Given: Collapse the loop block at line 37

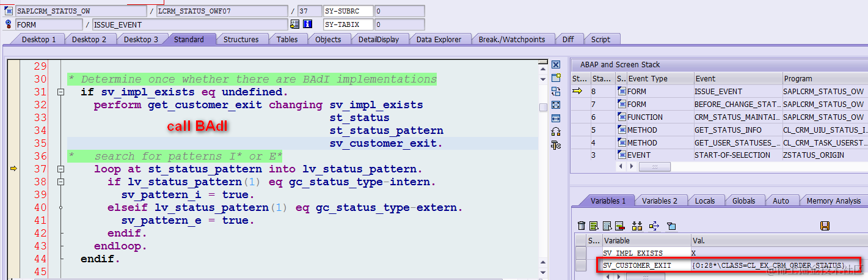Looking at the screenshot, I should (x=60, y=169).
